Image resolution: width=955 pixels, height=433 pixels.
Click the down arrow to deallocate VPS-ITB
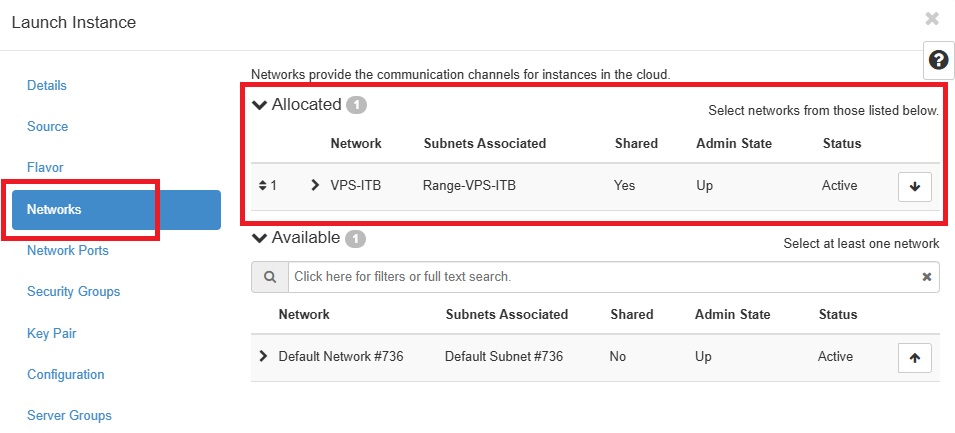[914, 186]
